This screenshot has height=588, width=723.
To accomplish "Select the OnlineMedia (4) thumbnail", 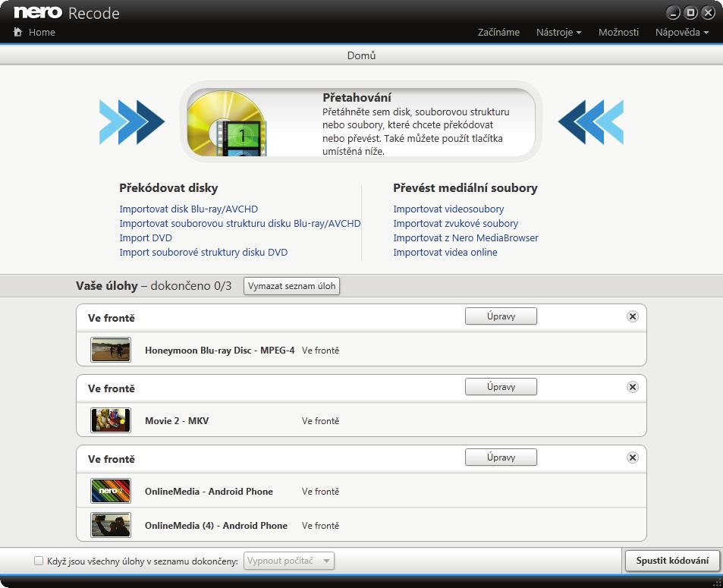I will pos(111,525).
